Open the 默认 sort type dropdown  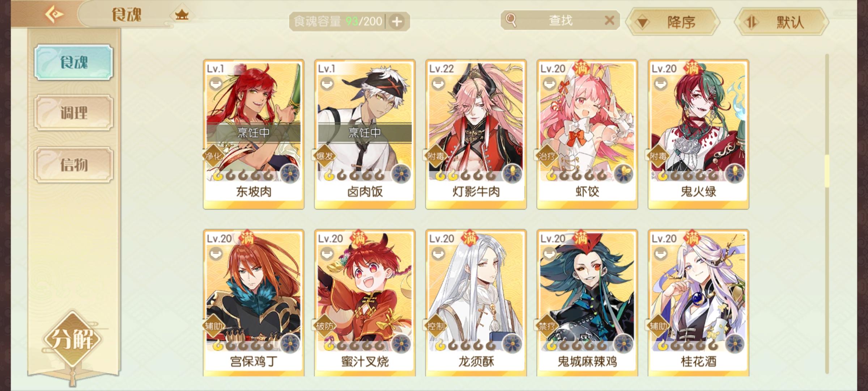click(x=782, y=22)
